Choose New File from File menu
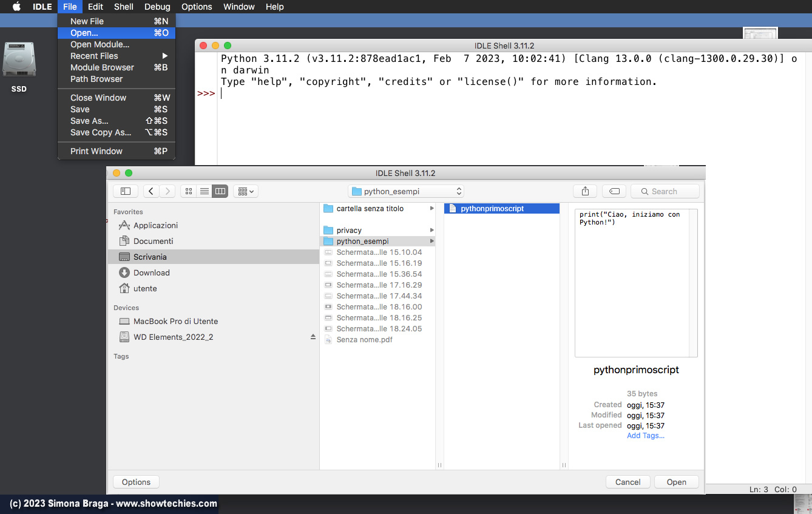 click(x=117, y=21)
